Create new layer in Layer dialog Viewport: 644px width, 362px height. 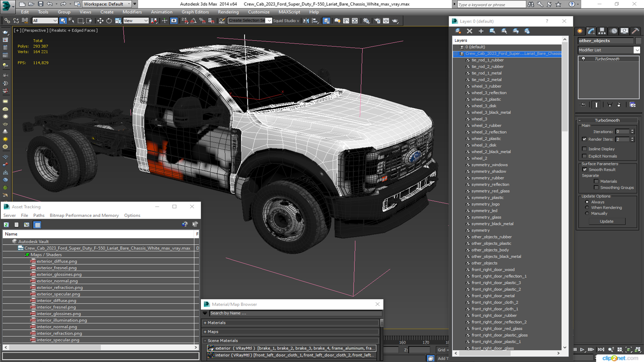(458, 31)
